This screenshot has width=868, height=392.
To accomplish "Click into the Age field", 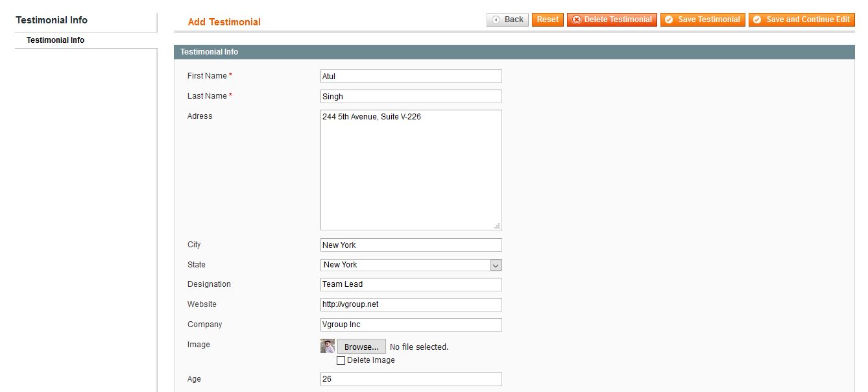I will [x=411, y=379].
